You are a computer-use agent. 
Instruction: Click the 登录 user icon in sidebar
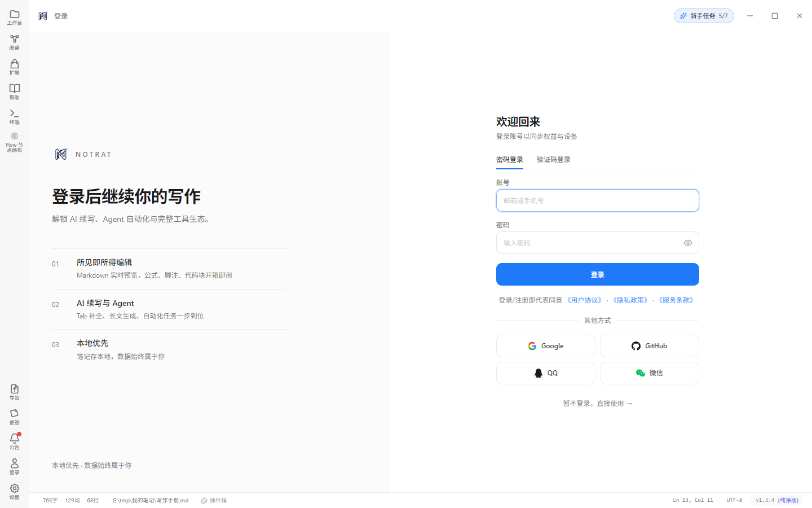[15, 467]
